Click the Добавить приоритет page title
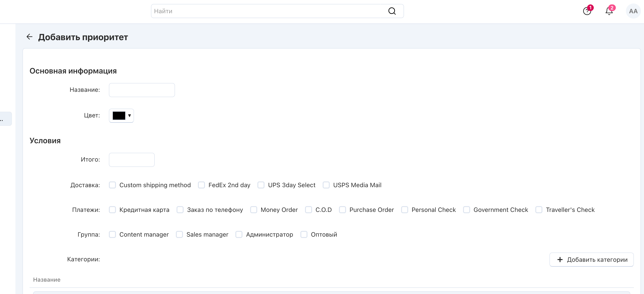This screenshot has height=294, width=644. (x=83, y=37)
